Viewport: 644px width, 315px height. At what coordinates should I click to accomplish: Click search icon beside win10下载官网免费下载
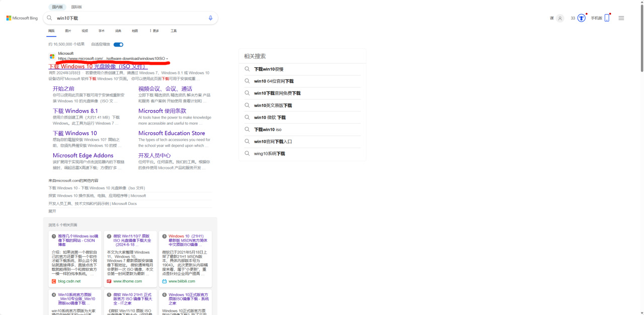click(247, 93)
